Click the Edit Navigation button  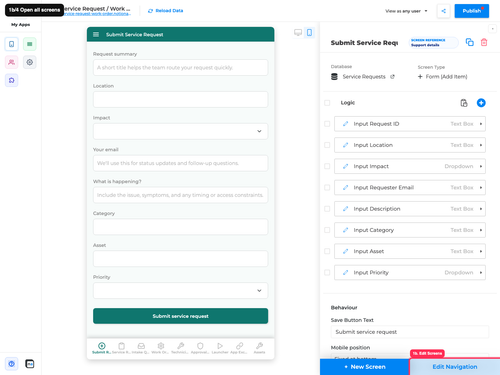tap(455, 367)
